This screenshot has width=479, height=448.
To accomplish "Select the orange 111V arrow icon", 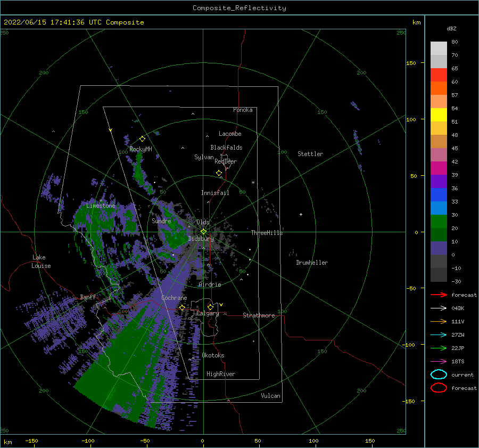I will 439,321.
